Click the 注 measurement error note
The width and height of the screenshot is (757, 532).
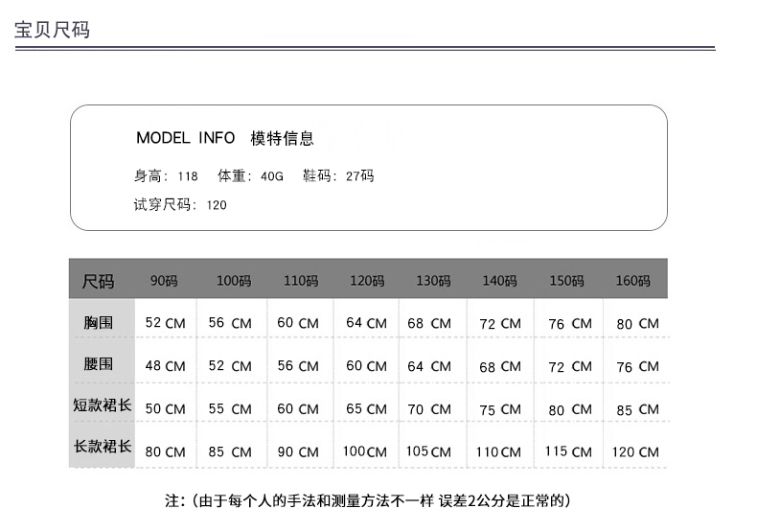[x=368, y=500]
